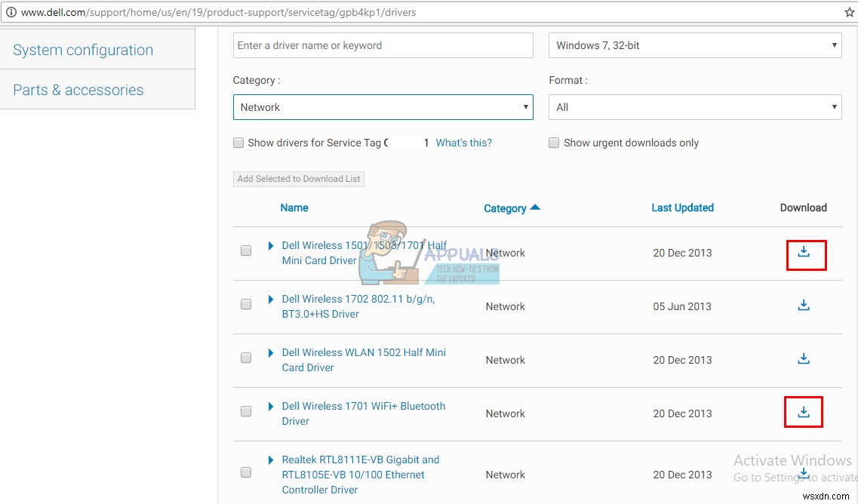The width and height of the screenshot is (858, 504).
Task: Download Dell Wireless 1701 WiFi+ Bluetooth Driver
Action: pos(803,412)
